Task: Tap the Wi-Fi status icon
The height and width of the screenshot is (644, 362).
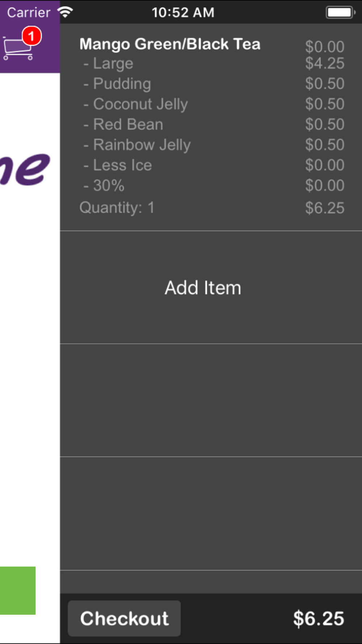Action: pyautogui.click(x=65, y=12)
